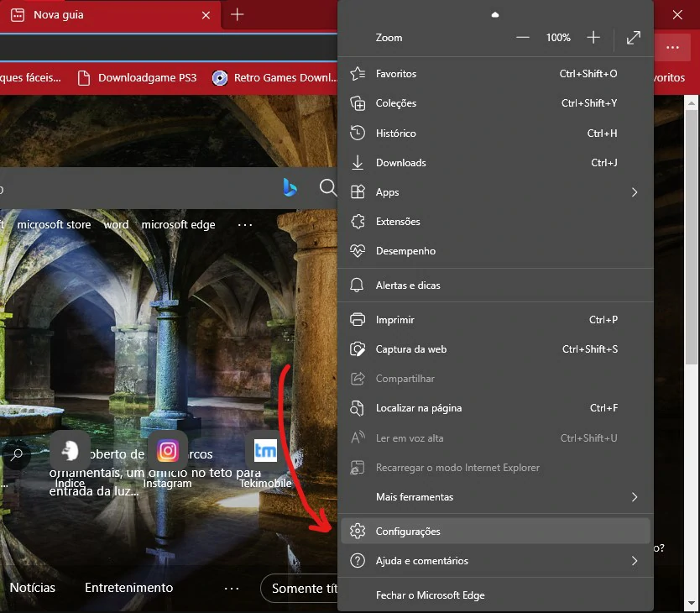Click the microsoft store search suggestion
This screenshot has height=613, width=700.
pyautogui.click(x=54, y=224)
